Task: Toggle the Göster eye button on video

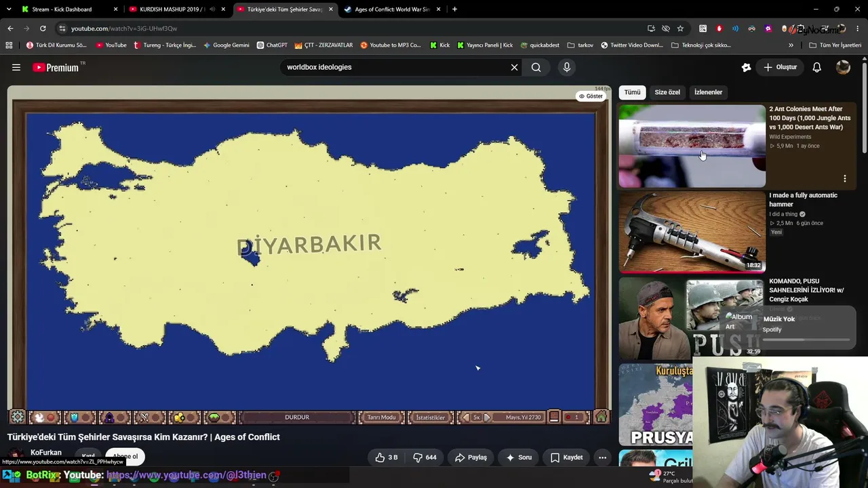Action: (591, 96)
